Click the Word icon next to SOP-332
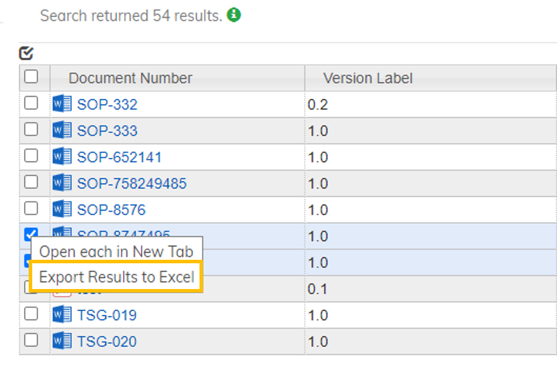Image resolution: width=557 pixels, height=392 pixels. 62,104
